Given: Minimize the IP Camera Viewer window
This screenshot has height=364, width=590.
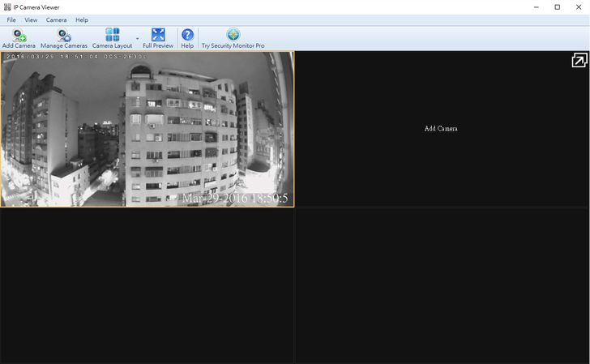Looking at the screenshot, I should [x=536, y=7].
